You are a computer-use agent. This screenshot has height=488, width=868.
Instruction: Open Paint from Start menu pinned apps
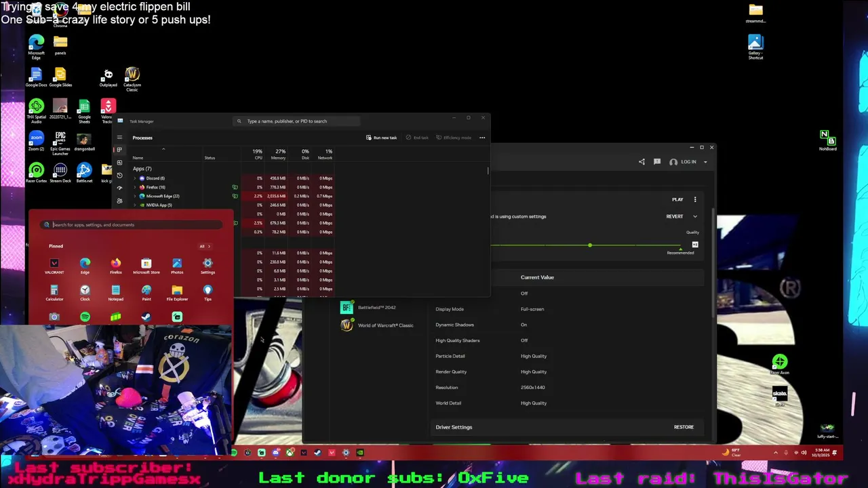pyautogui.click(x=146, y=293)
